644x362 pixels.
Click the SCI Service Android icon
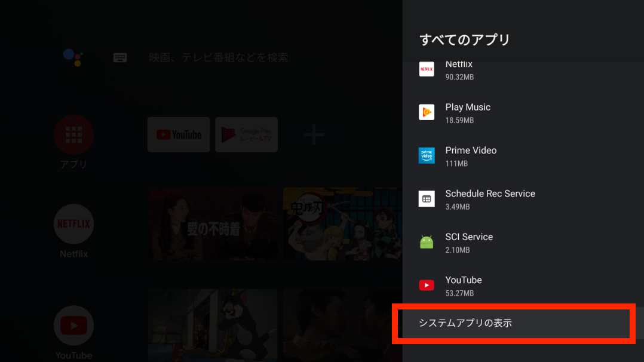pyautogui.click(x=427, y=242)
